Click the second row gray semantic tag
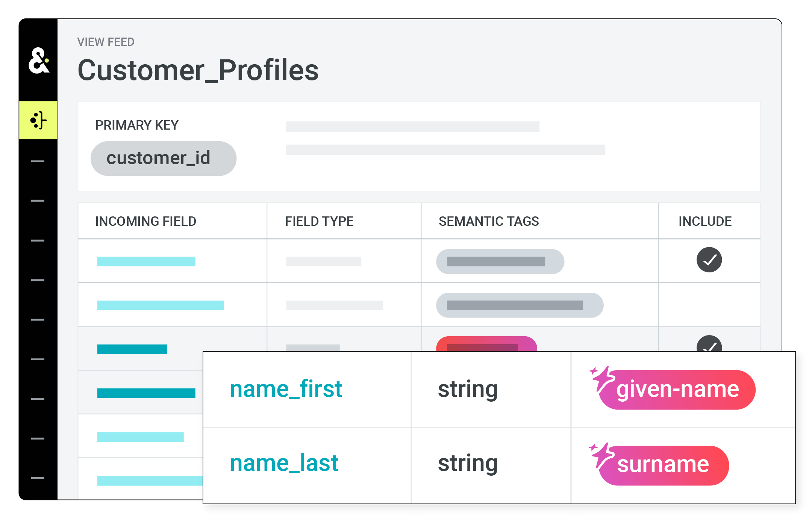The width and height of the screenshot is (812, 526). pos(519,305)
